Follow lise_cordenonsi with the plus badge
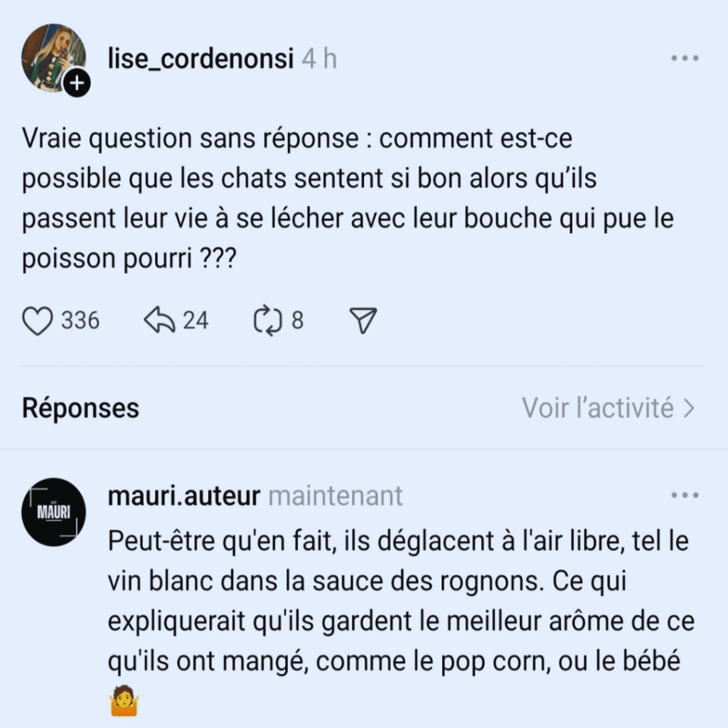This screenshot has height=728, width=728. [76, 85]
